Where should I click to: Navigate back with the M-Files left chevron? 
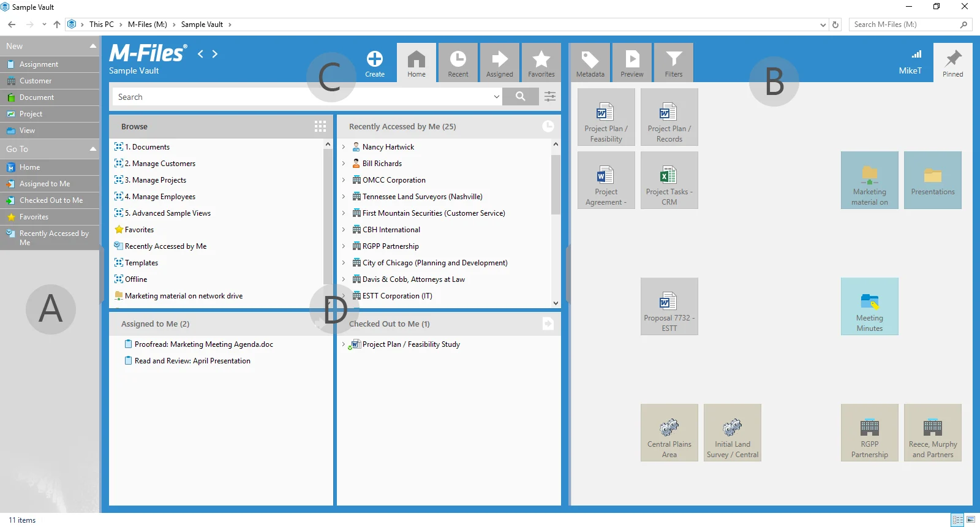[200, 54]
